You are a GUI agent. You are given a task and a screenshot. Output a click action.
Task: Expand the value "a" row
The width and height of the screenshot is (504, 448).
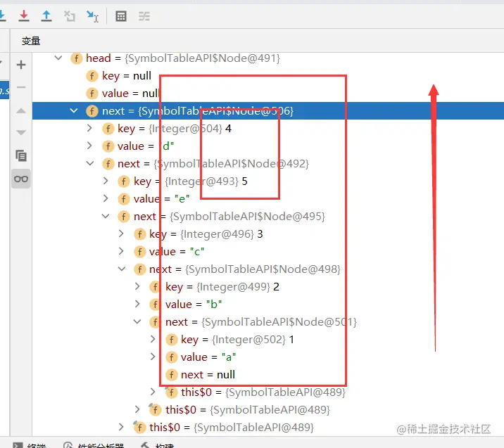click(x=153, y=357)
